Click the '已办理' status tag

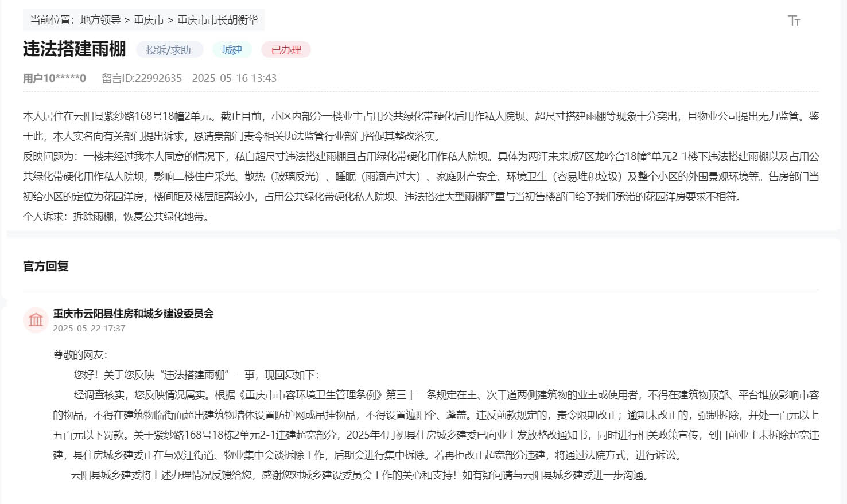[x=285, y=50]
